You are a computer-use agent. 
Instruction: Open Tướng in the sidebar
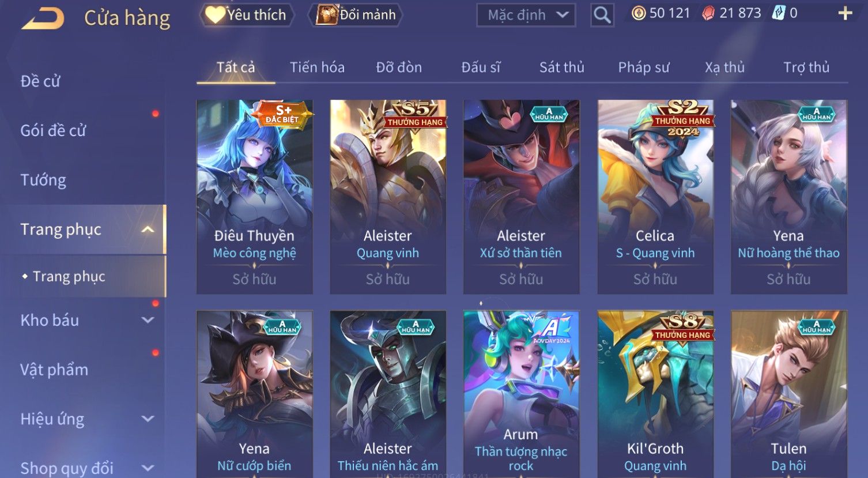click(43, 180)
